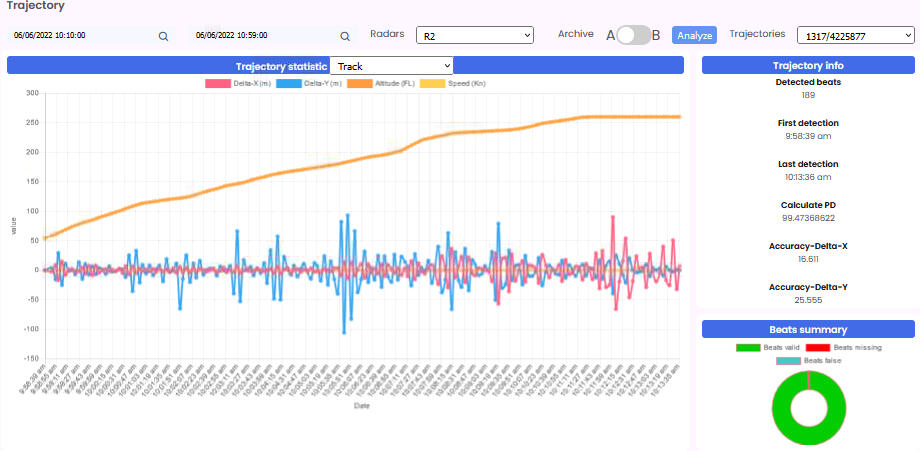The width and height of the screenshot is (920, 451).
Task: Open the Trajectory statistic Track dropdown
Action: pos(391,66)
